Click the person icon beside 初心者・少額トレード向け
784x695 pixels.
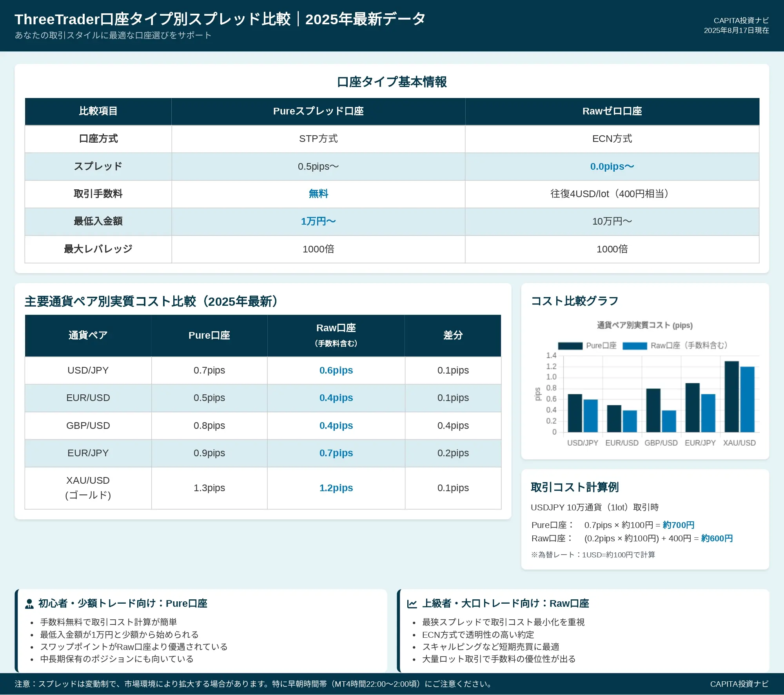[29, 604]
